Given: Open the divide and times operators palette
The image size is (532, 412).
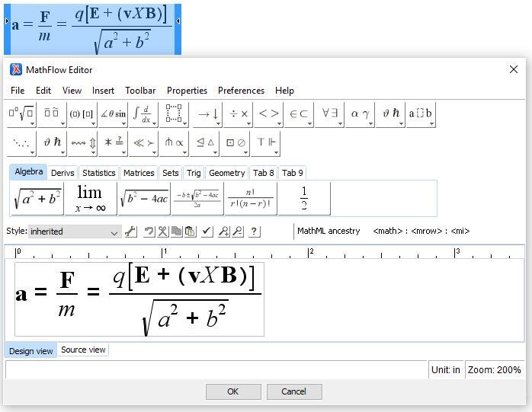Looking at the screenshot, I should pyautogui.click(x=238, y=115).
